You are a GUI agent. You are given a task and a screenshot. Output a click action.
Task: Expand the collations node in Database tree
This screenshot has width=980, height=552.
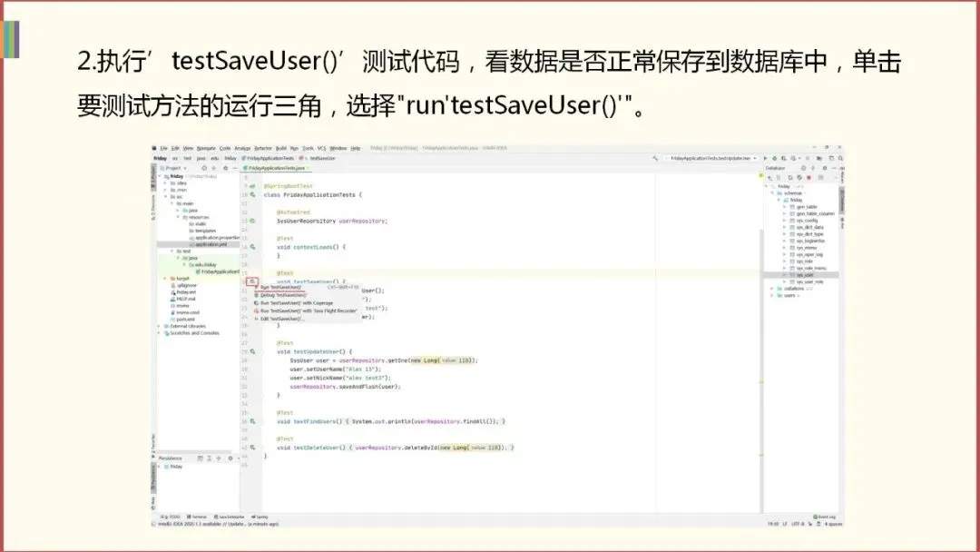tap(773, 289)
